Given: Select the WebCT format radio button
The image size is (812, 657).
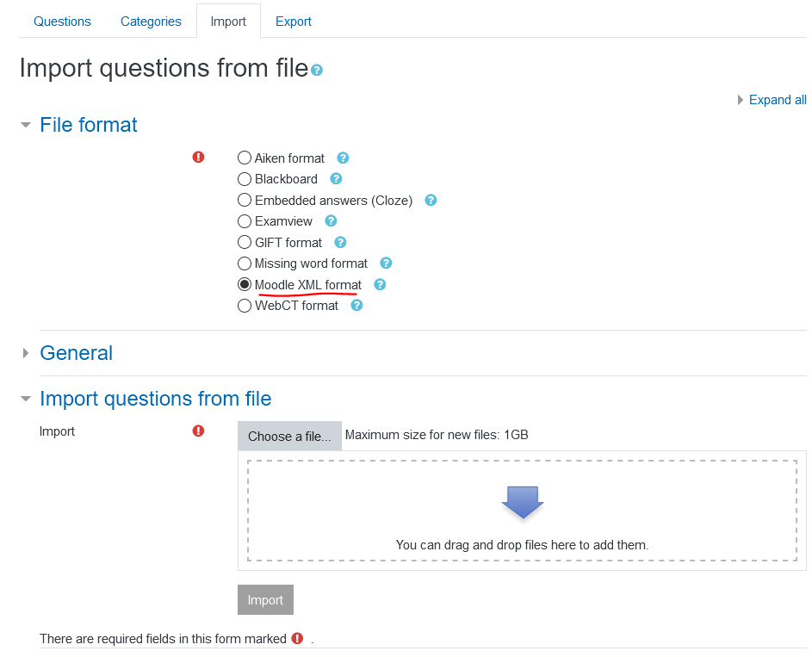Looking at the screenshot, I should pos(245,306).
